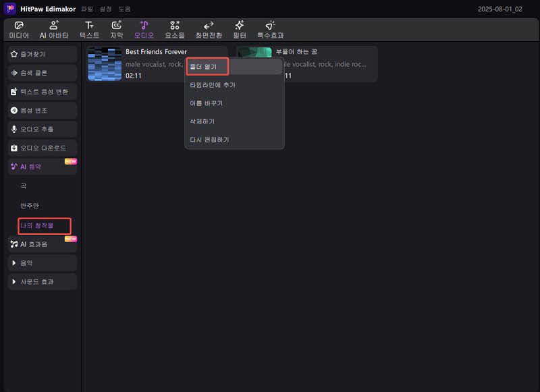
Task: Open the 자막 subtitles tool
Action: pos(116,30)
